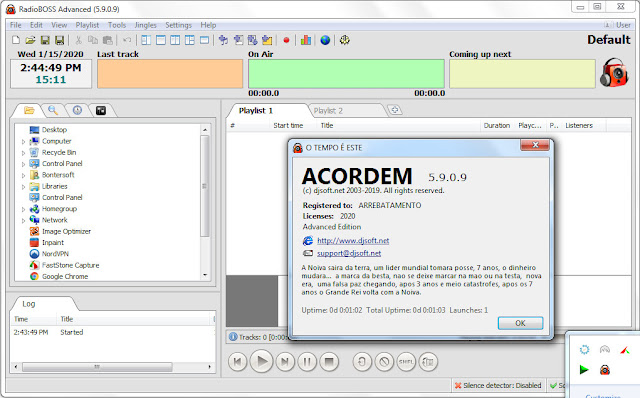Toggle the repeat loop button

coord(362,362)
